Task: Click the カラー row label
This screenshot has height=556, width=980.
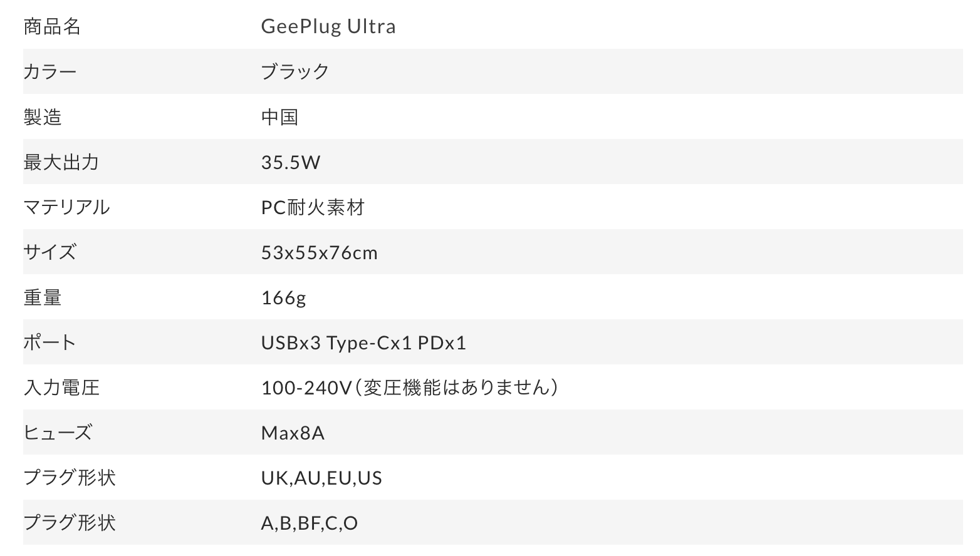Action: click(50, 71)
